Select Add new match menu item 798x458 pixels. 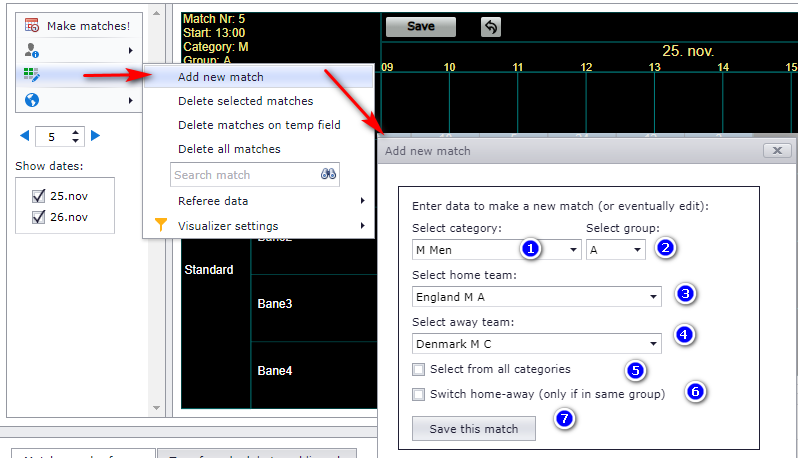259,77
